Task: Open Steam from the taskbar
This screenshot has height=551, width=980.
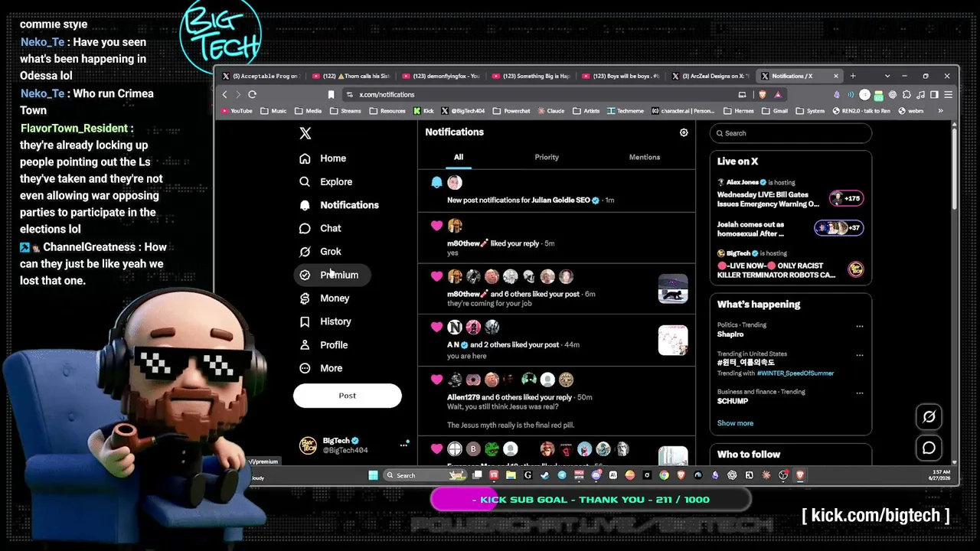Action: [x=544, y=475]
